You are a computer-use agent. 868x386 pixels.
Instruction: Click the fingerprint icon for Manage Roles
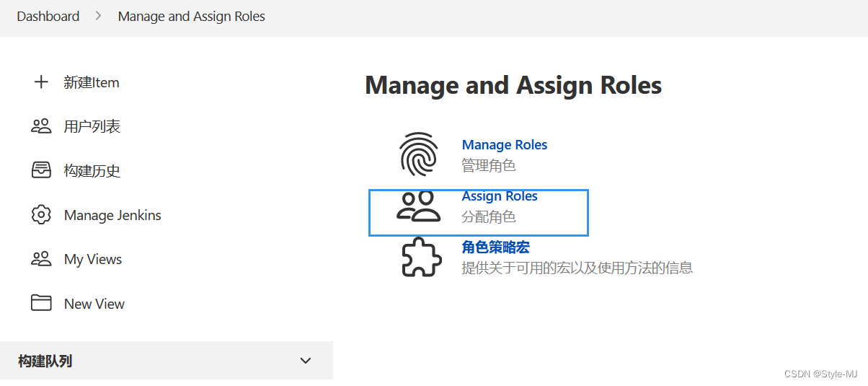click(x=419, y=154)
